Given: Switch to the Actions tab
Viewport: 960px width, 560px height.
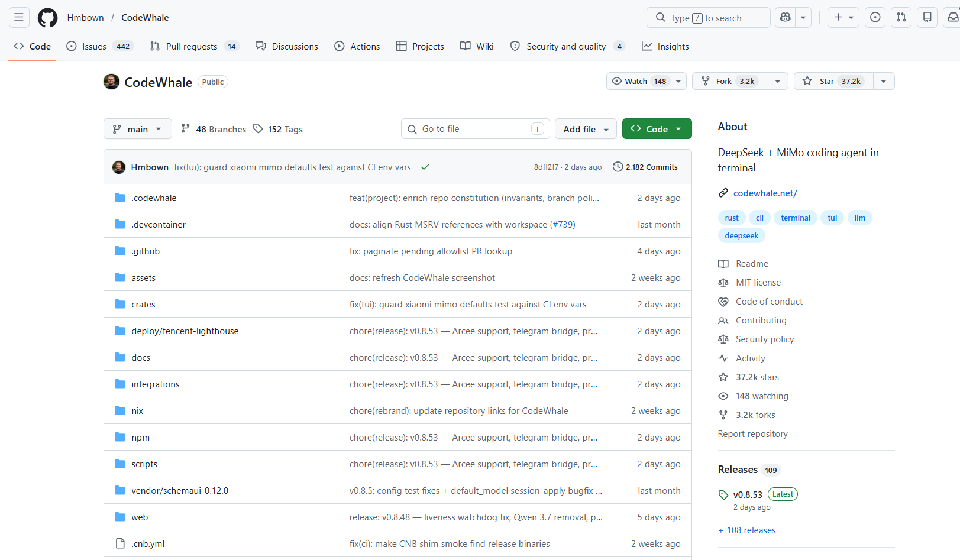Looking at the screenshot, I should (x=357, y=46).
